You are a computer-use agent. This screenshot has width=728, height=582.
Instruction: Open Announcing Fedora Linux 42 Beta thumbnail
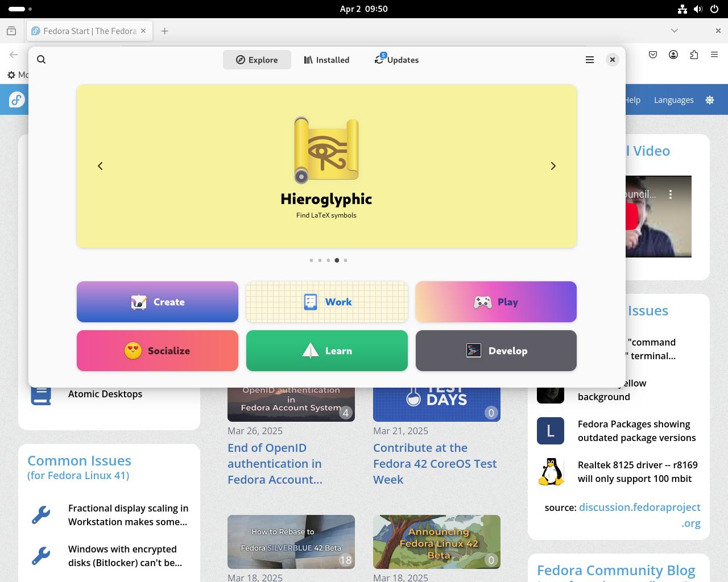tap(437, 542)
